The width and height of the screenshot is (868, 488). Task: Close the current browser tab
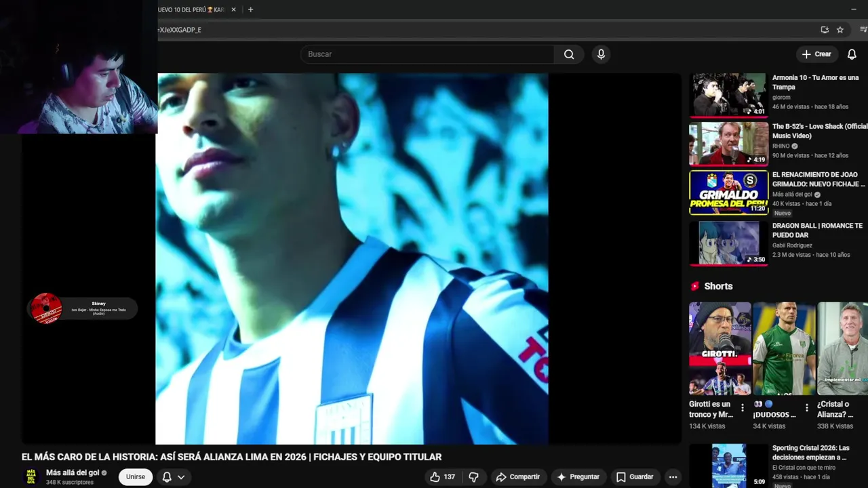[234, 9]
